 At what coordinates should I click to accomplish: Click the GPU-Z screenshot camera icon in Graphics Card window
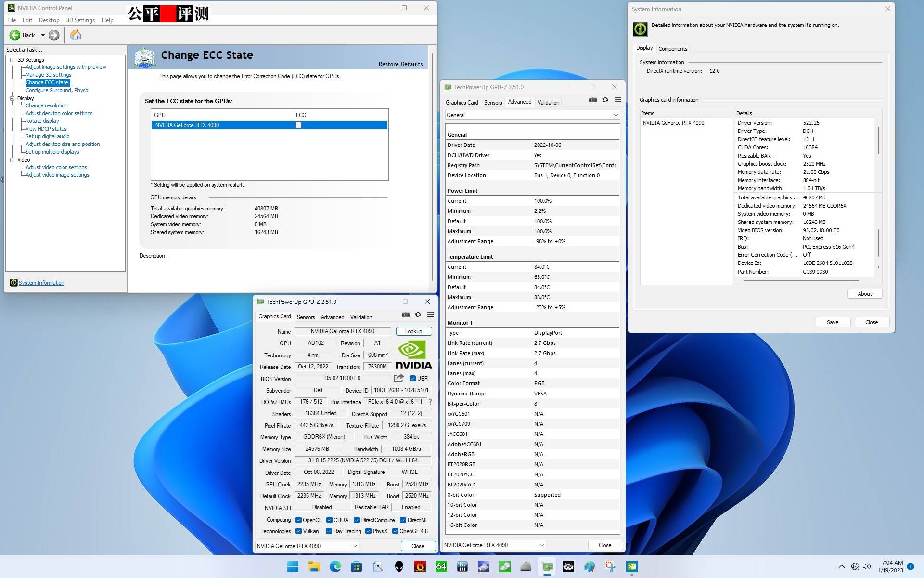pyautogui.click(x=406, y=315)
